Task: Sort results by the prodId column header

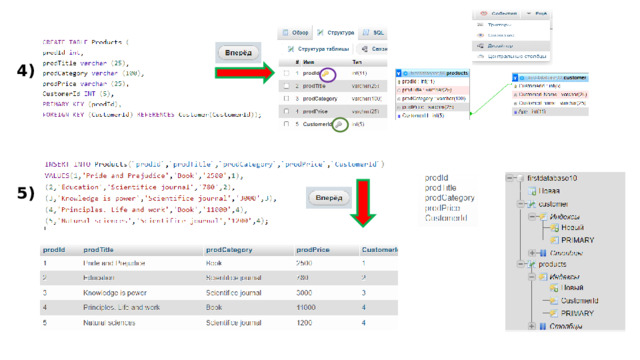Action: point(54,250)
